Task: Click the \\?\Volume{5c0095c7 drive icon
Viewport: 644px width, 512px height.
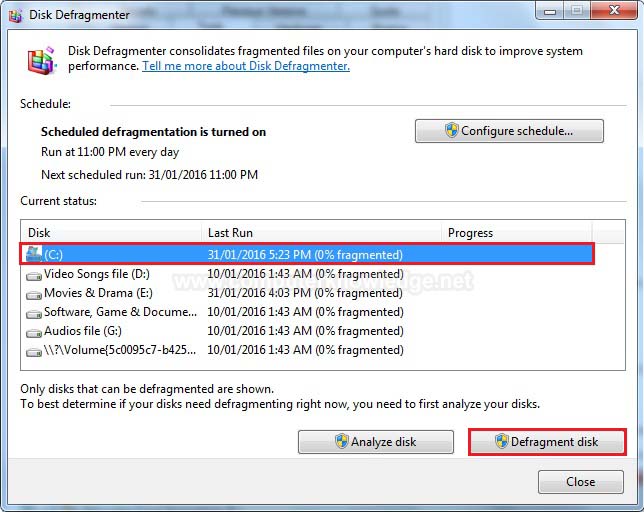Action: point(34,352)
